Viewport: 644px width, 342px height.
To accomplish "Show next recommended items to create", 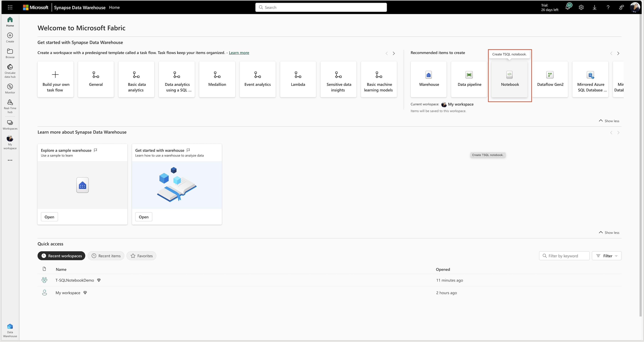I will [x=618, y=53].
